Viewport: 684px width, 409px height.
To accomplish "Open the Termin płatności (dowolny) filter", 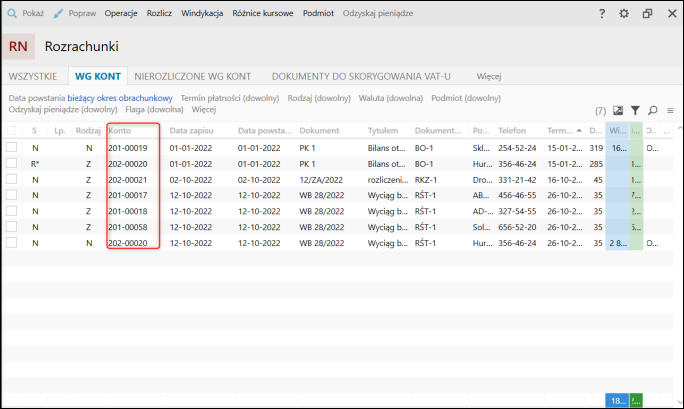I will [x=230, y=98].
